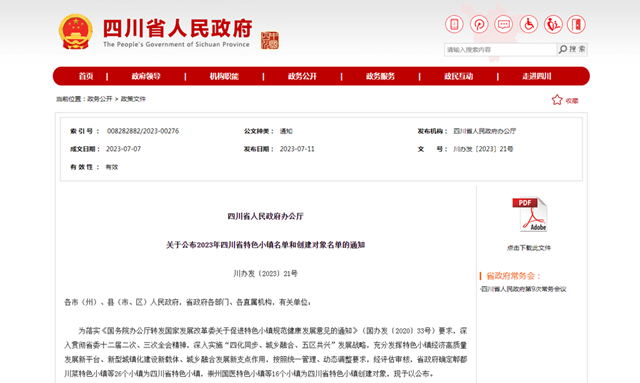Image resolution: width=640 pixels, height=383 pixels.
Task: Click the national emblem logo
Action: [x=76, y=32]
